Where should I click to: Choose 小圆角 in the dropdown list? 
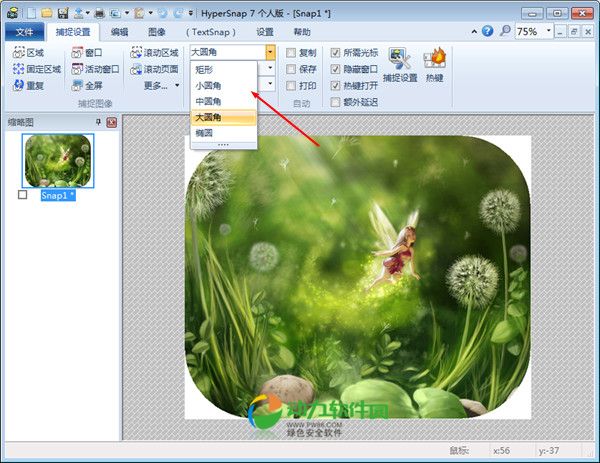click(x=208, y=86)
